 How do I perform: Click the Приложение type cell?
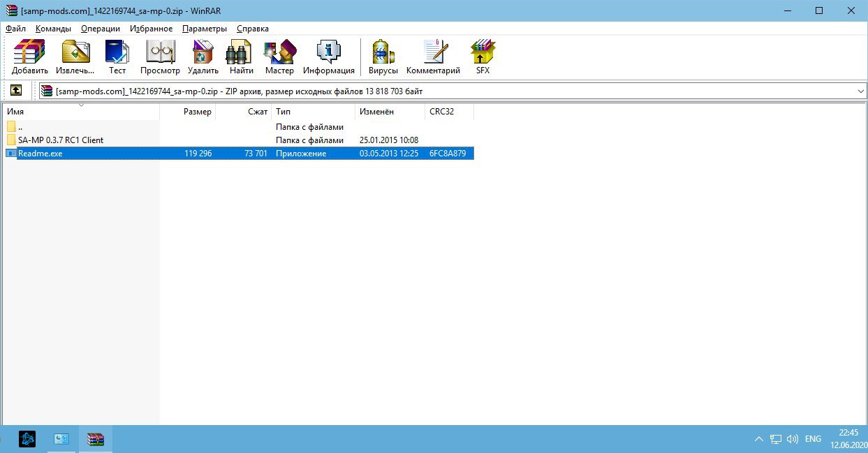[x=301, y=153]
